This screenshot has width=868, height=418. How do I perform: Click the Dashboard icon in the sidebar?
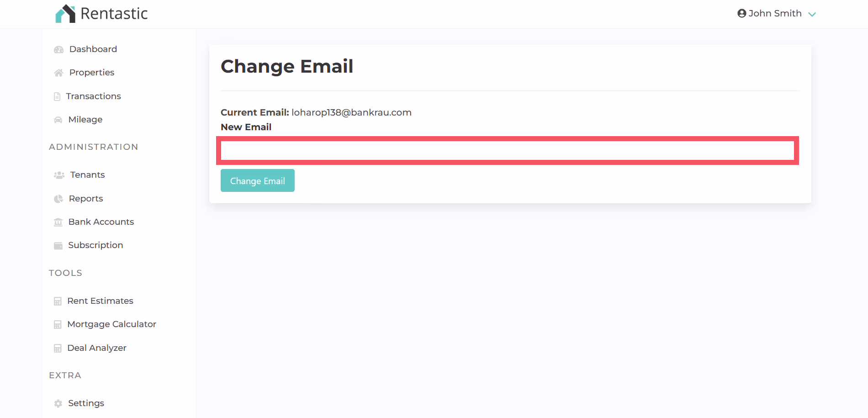tap(58, 49)
